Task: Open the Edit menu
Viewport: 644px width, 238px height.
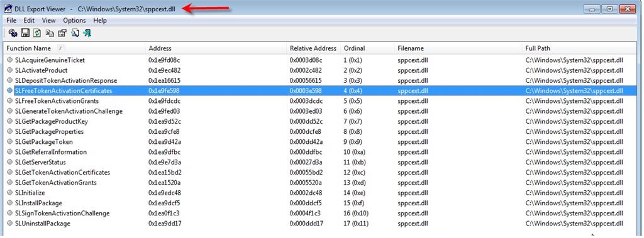Action: [29, 21]
